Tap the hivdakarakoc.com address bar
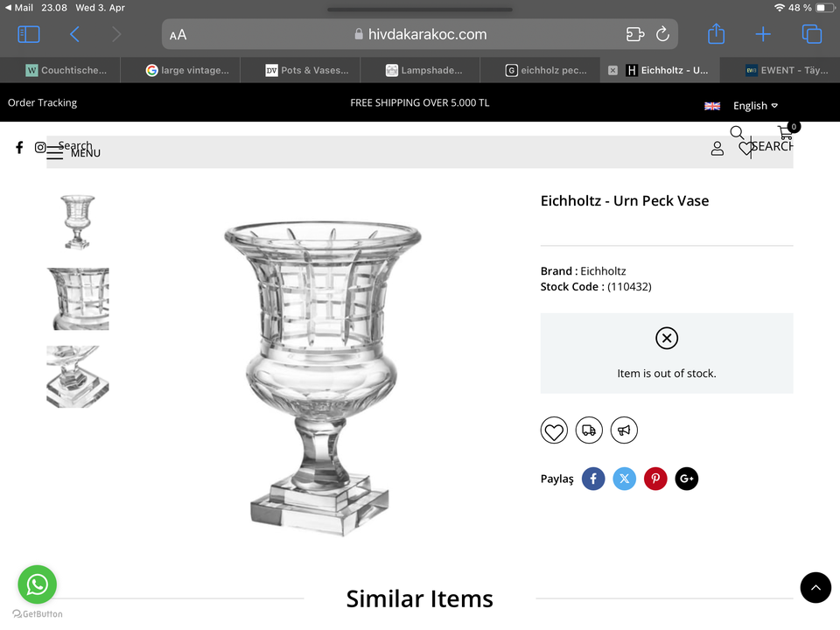This screenshot has height=630, width=840. pyautogui.click(x=420, y=35)
